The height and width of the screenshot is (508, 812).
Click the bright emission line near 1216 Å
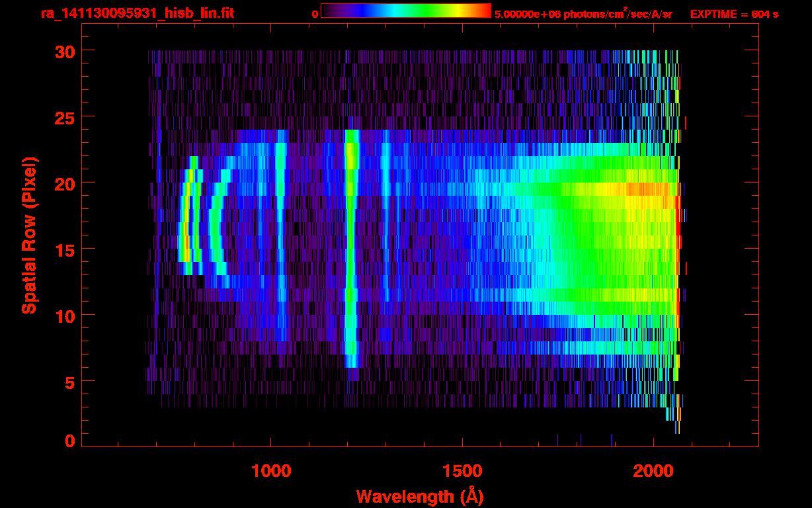point(351,248)
